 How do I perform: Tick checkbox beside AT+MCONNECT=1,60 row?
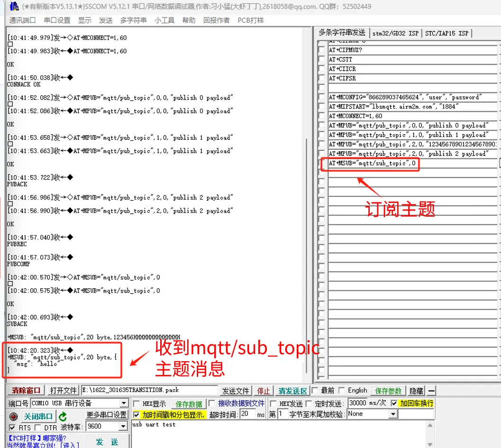tap(321, 116)
